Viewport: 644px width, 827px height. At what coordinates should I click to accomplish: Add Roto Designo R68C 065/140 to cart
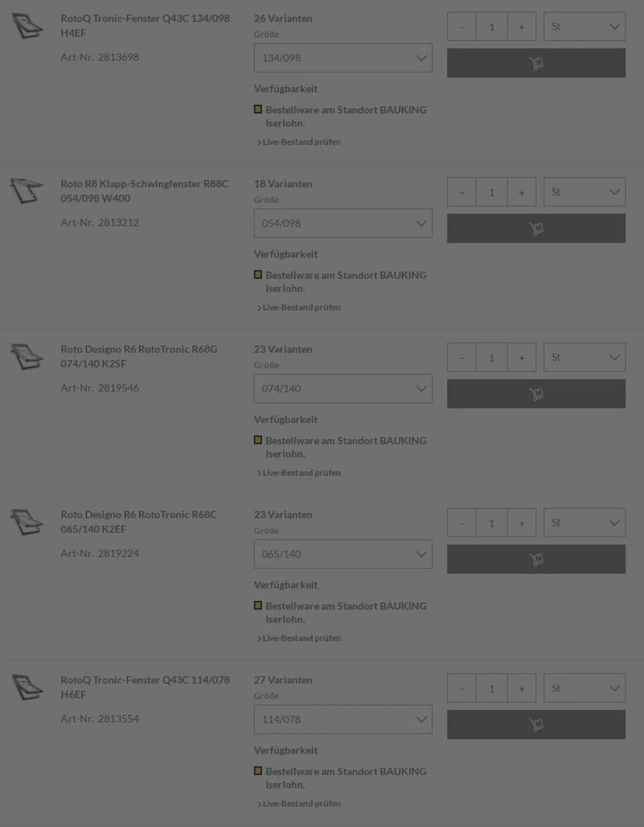pyautogui.click(x=536, y=559)
